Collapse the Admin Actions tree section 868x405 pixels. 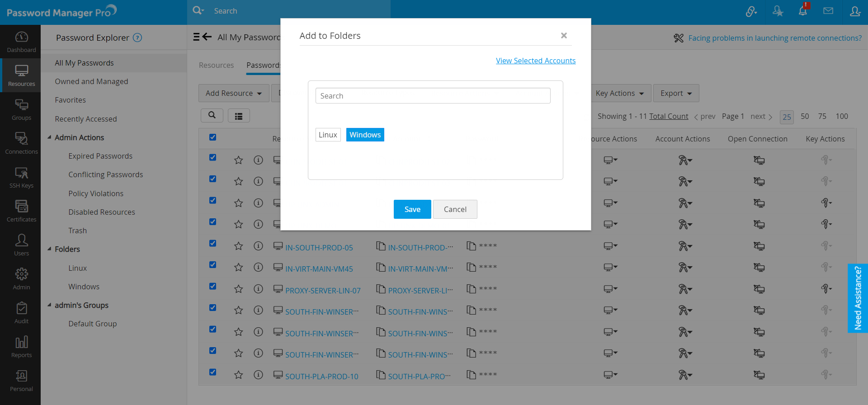pyautogui.click(x=50, y=137)
